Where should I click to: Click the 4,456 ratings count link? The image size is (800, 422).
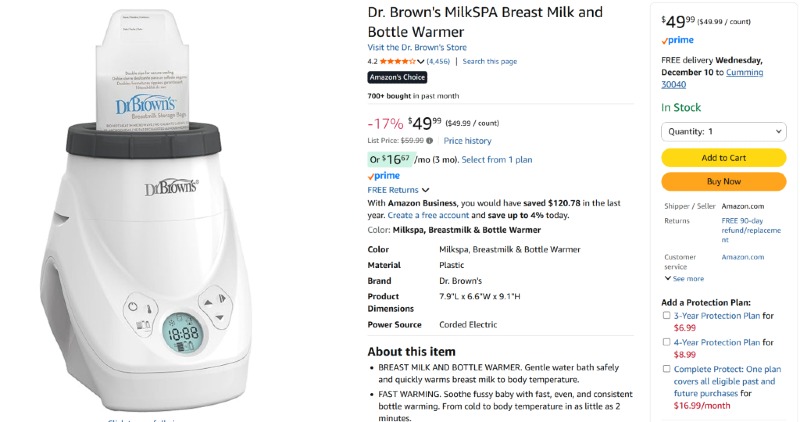pyautogui.click(x=438, y=61)
